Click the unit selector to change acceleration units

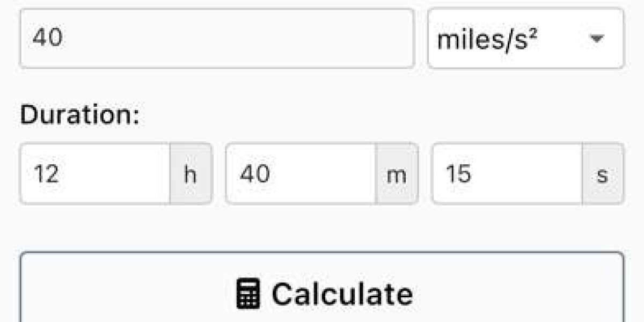[x=526, y=38]
